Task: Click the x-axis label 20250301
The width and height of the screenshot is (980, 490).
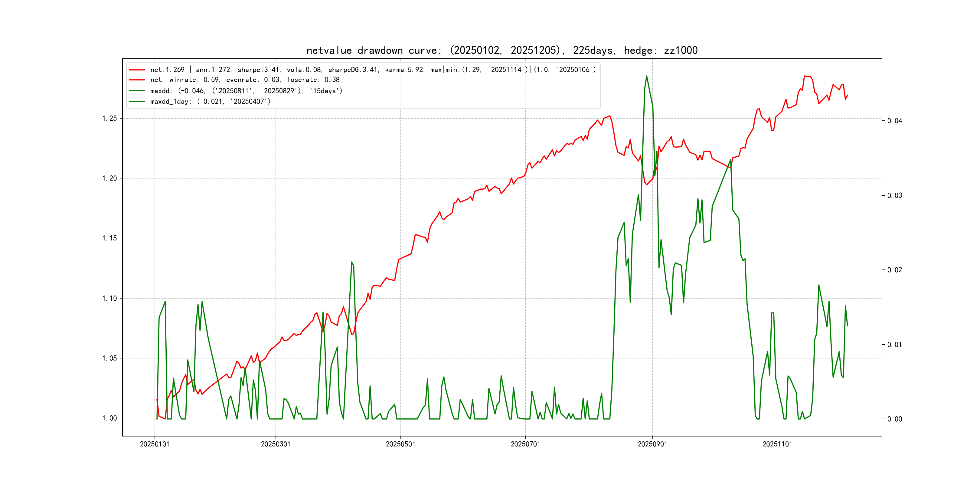Action: pyautogui.click(x=276, y=444)
